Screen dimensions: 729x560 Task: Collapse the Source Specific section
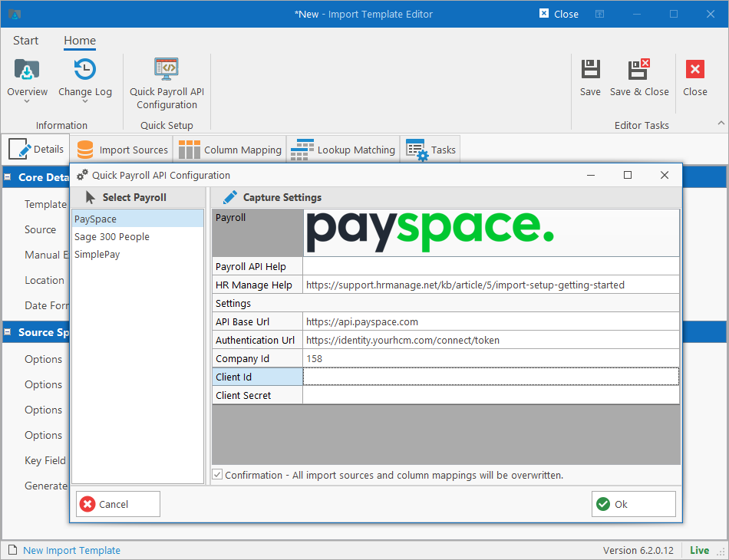click(x=8, y=332)
